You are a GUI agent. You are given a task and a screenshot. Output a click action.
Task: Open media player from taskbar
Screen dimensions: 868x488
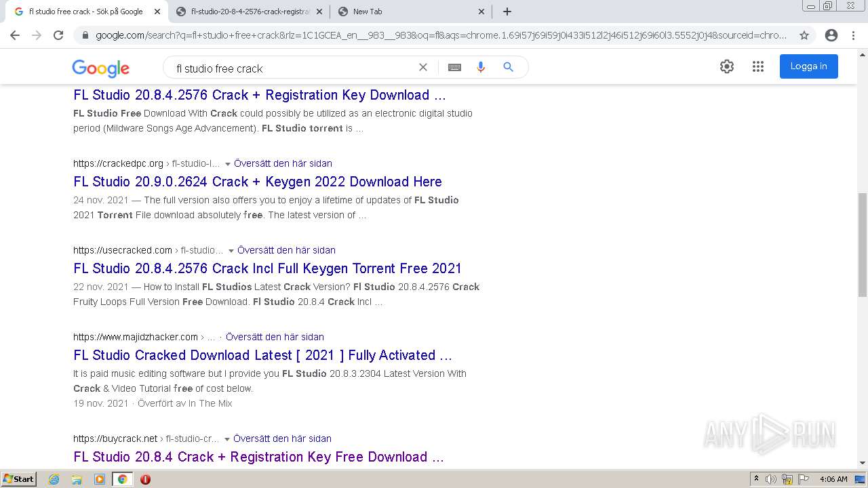pos(100,479)
